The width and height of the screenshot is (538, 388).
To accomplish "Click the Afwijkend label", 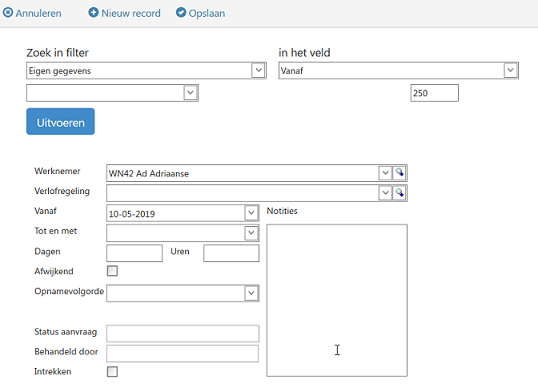I will tap(54, 271).
